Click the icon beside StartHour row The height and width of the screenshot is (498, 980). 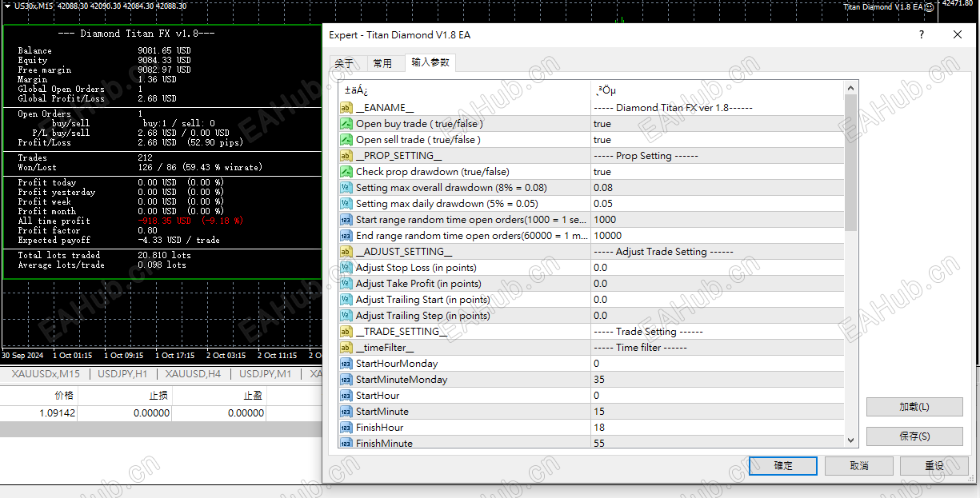346,396
